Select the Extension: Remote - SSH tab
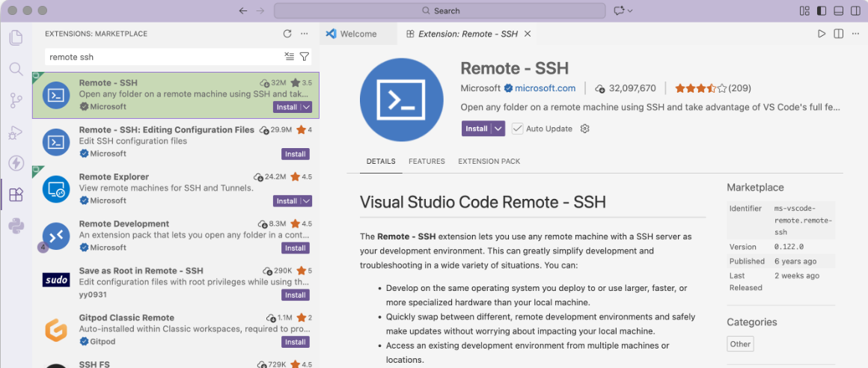 click(468, 34)
